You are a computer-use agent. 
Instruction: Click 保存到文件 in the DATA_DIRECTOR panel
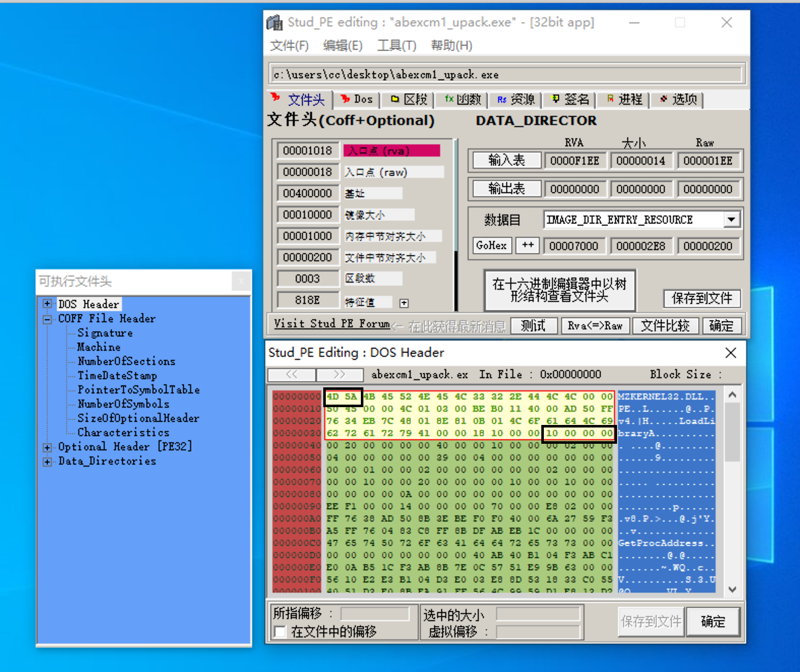click(702, 298)
